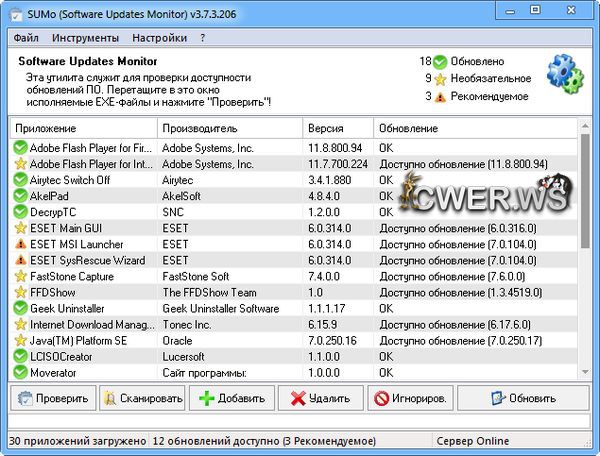The width and height of the screenshot is (600, 456).
Task: Click the blue gears logo in header
Action: (x=564, y=76)
